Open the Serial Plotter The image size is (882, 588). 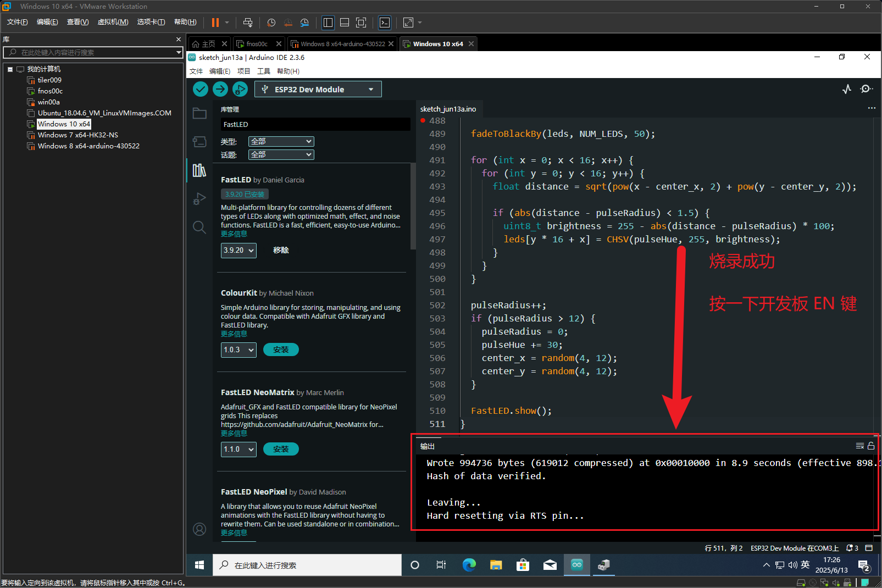pyautogui.click(x=847, y=89)
